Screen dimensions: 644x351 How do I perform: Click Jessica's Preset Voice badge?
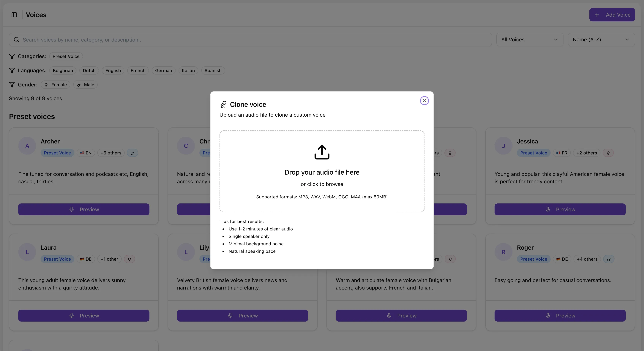pos(533,153)
